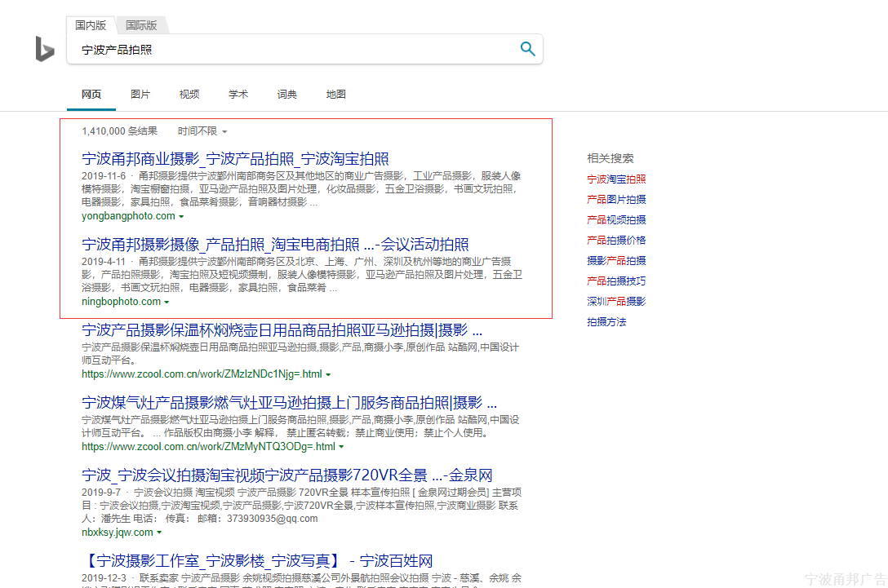888x588 pixels.
Task: Click the search magnifier icon
Action: [527, 49]
